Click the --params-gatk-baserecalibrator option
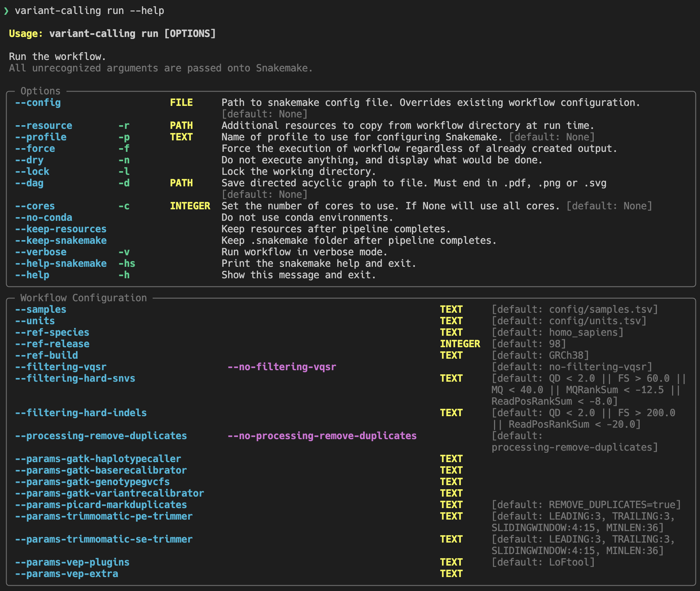Image resolution: width=700 pixels, height=591 pixels. click(x=101, y=470)
